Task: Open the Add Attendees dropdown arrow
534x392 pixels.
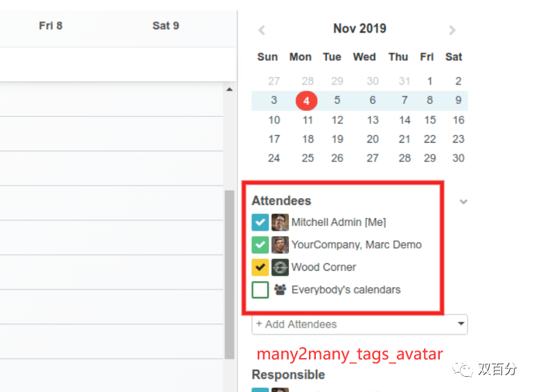Action: (x=461, y=324)
